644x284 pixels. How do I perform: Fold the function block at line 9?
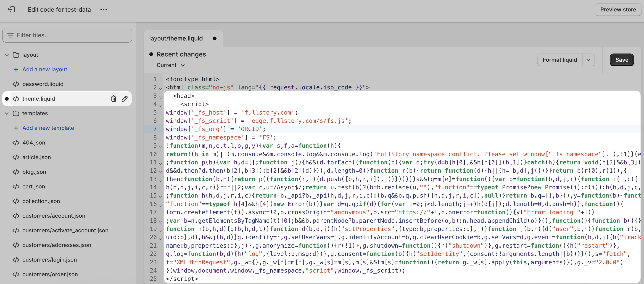click(x=161, y=147)
